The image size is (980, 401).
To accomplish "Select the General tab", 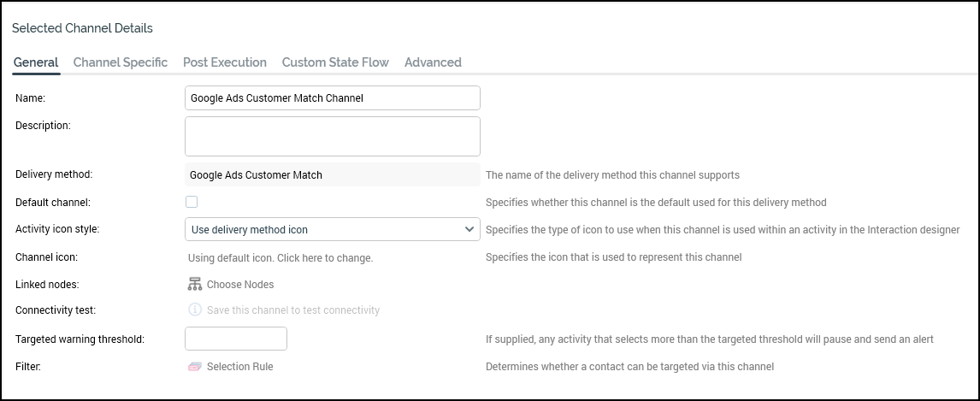I will [36, 62].
